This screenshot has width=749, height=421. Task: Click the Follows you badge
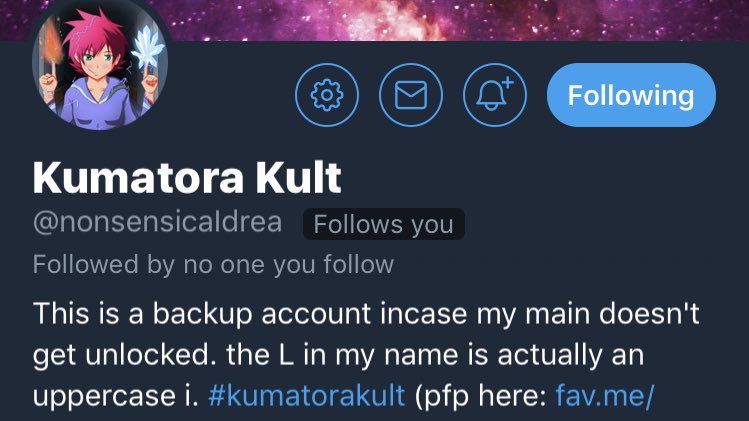tap(384, 224)
